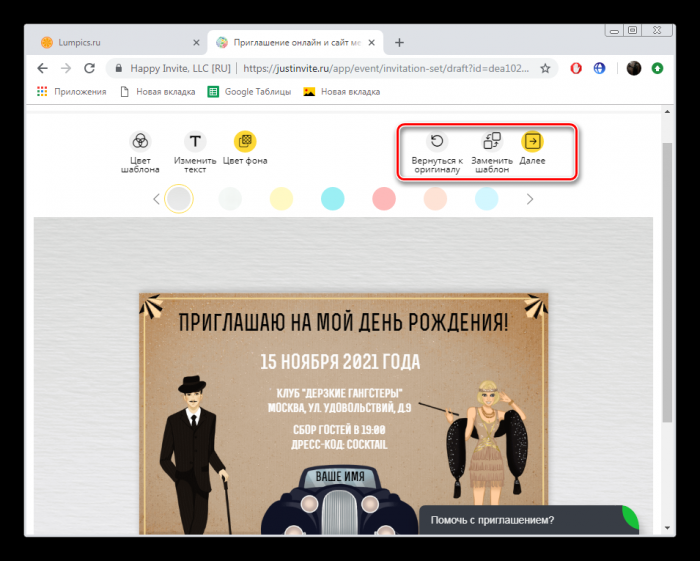This screenshot has width=700, height=561.
Task: Proceed with the Далее icon
Action: click(532, 142)
